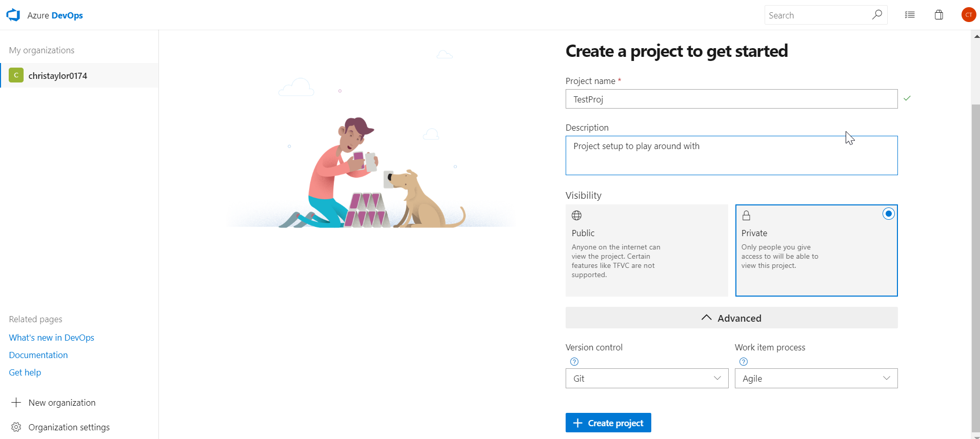Click New organization in the sidebar

coord(62,403)
